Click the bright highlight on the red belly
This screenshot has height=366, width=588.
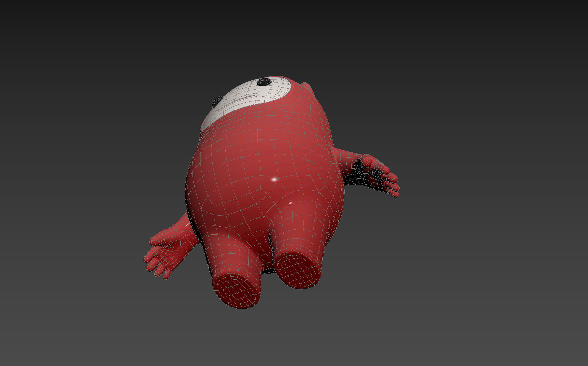pos(274,180)
